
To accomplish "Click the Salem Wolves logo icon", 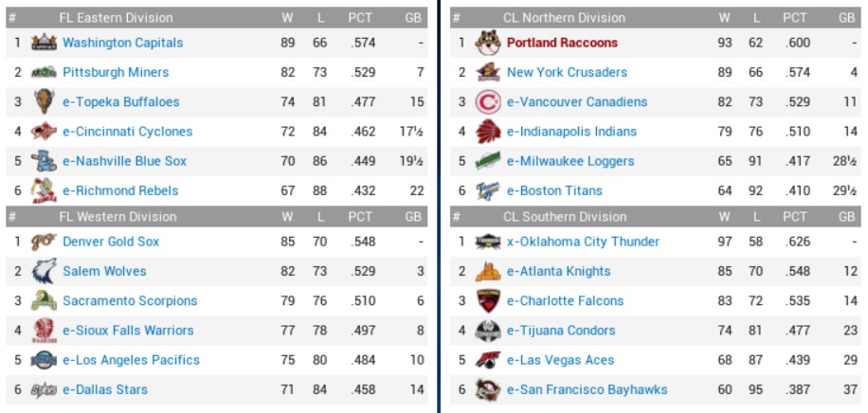I will tap(44, 271).
